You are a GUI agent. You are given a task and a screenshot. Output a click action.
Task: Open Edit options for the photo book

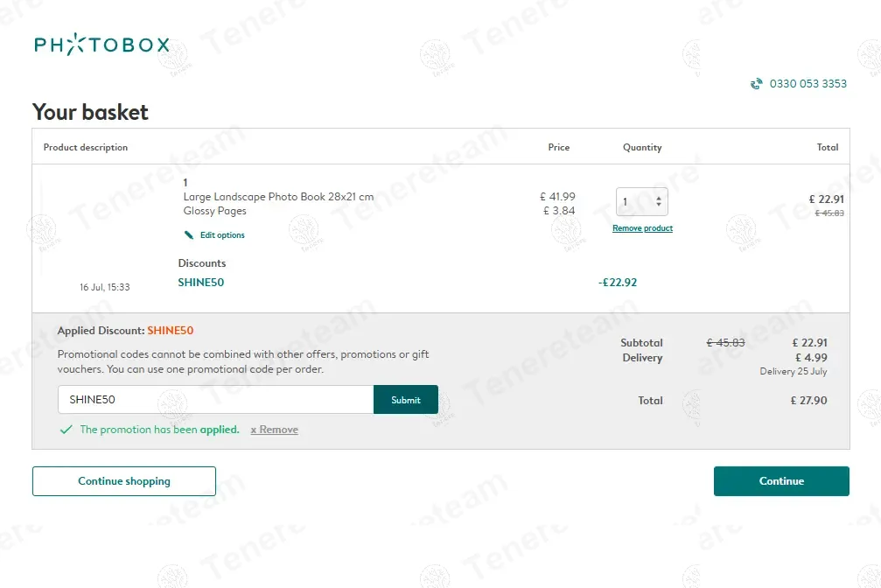pos(222,235)
